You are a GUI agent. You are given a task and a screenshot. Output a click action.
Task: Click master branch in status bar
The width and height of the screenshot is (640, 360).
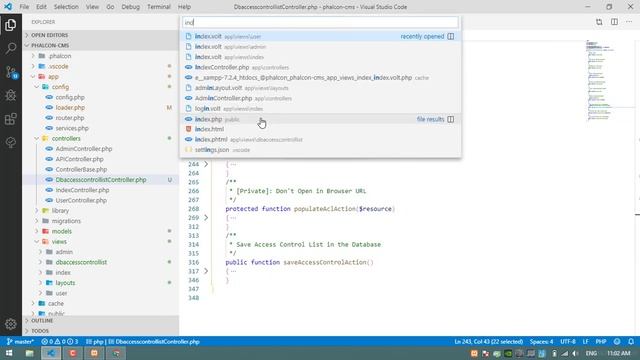pyautogui.click(x=20, y=342)
